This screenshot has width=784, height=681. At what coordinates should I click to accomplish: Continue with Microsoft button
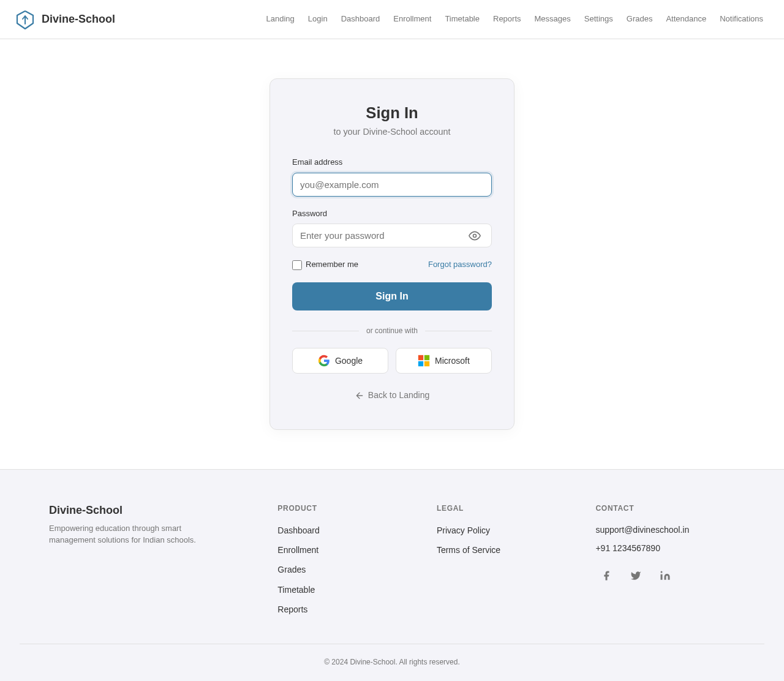443,361
